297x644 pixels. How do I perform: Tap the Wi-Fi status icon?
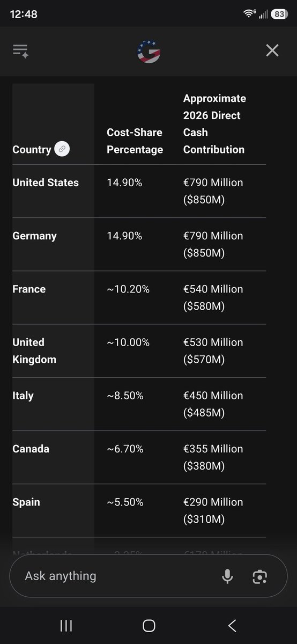(248, 14)
